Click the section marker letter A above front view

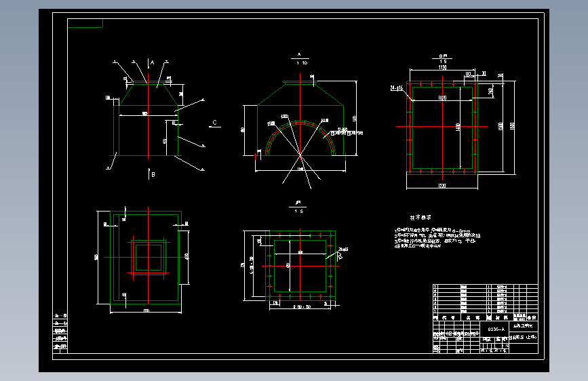(x=152, y=62)
